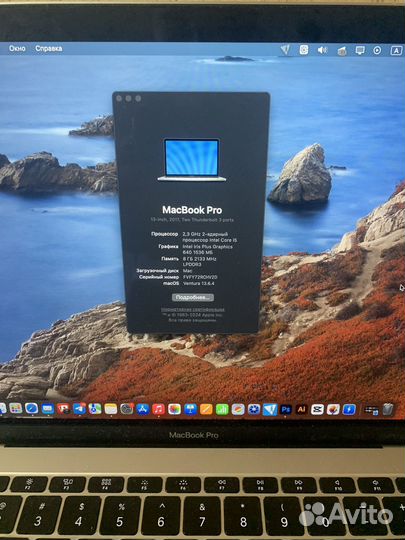Click the Процессор label in About window
Screen dimensions: 405x540
pos(165,234)
